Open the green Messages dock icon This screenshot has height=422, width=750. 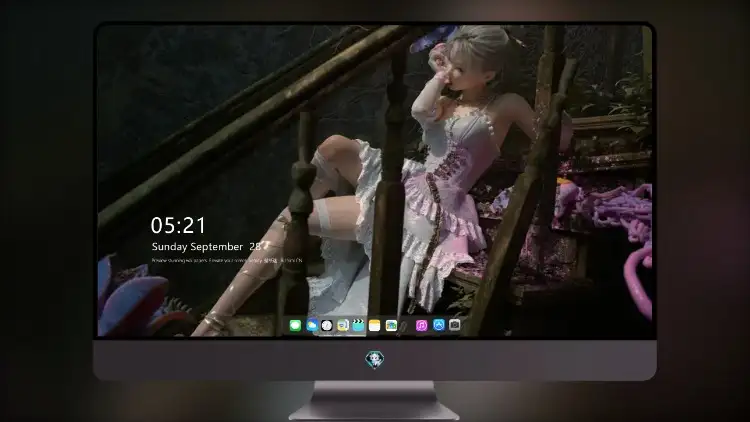[295, 325]
